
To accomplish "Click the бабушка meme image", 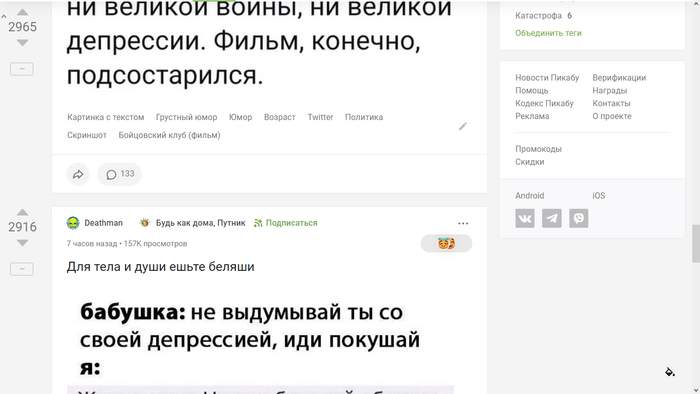I will (x=260, y=339).
